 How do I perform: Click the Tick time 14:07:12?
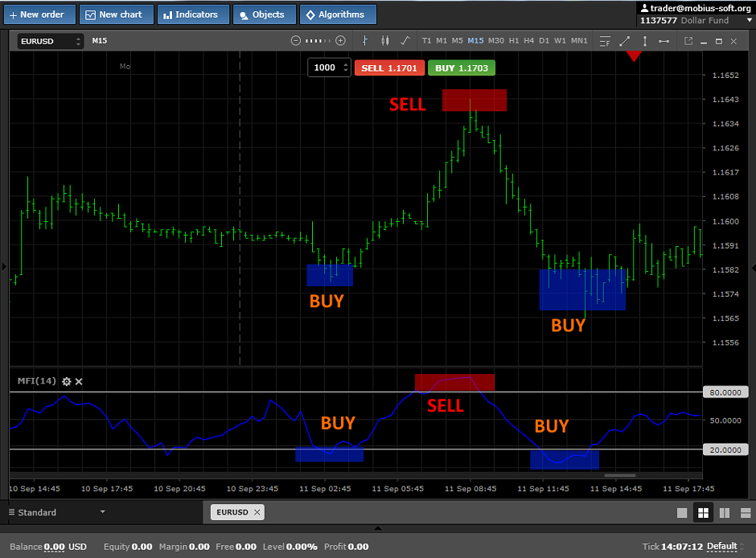point(682,547)
